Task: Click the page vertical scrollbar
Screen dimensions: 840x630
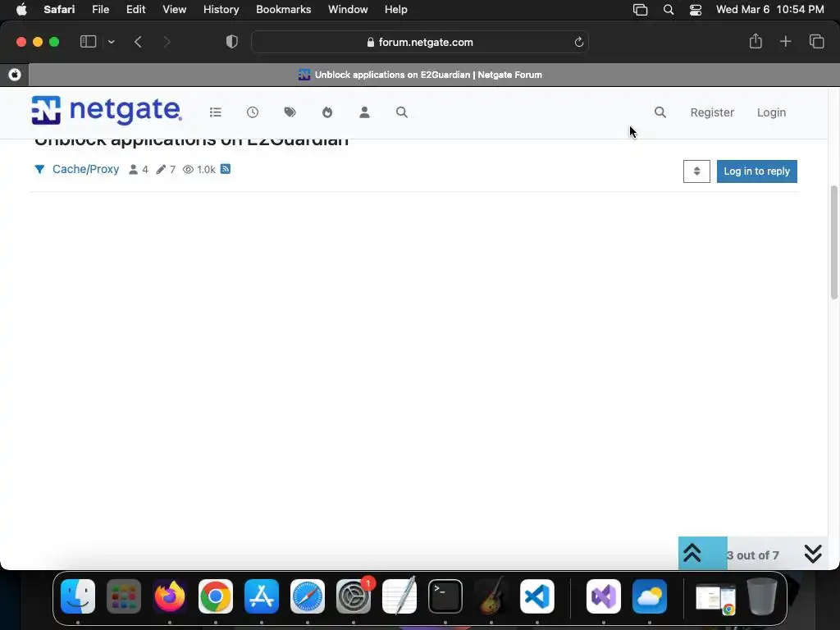Action: (x=834, y=242)
